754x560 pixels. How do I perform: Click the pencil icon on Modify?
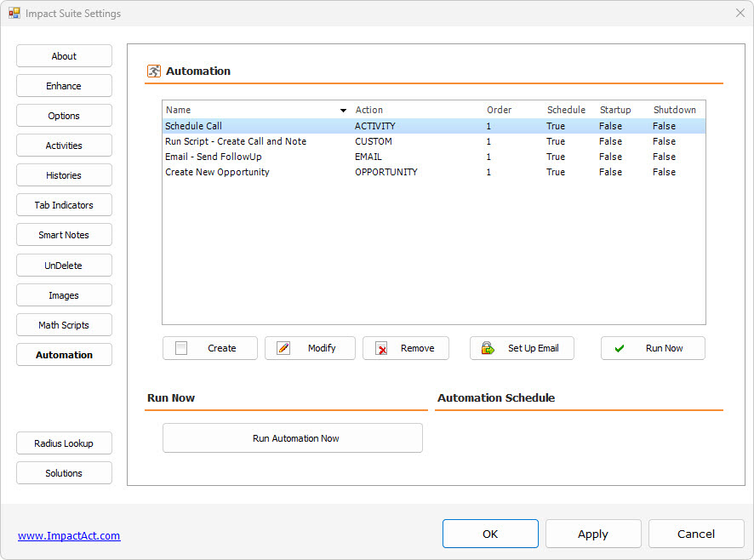point(283,348)
